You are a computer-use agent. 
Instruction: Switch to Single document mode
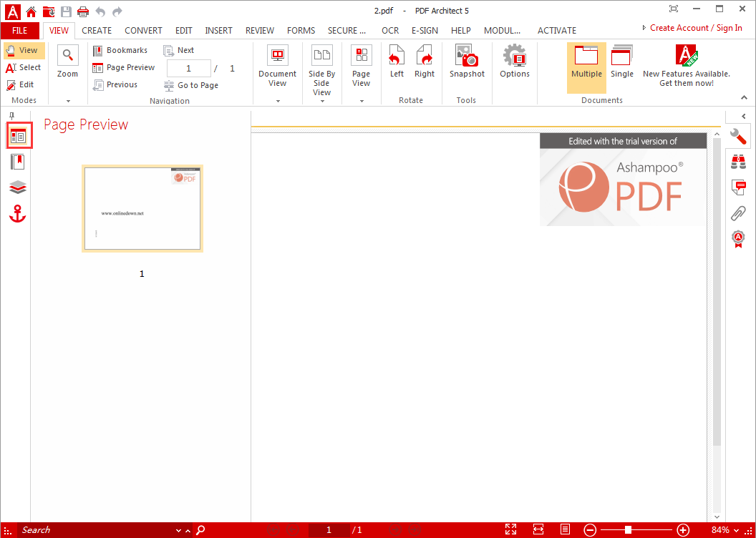[621, 62]
